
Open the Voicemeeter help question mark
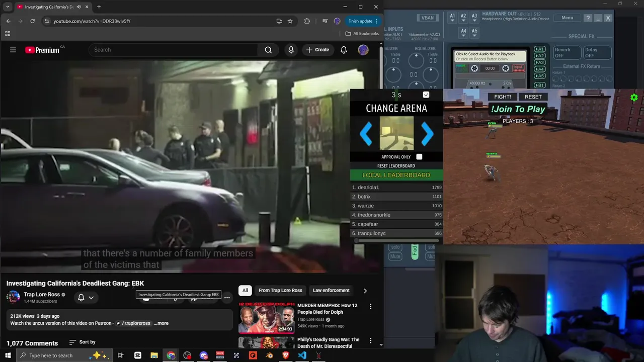coord(588,18)
